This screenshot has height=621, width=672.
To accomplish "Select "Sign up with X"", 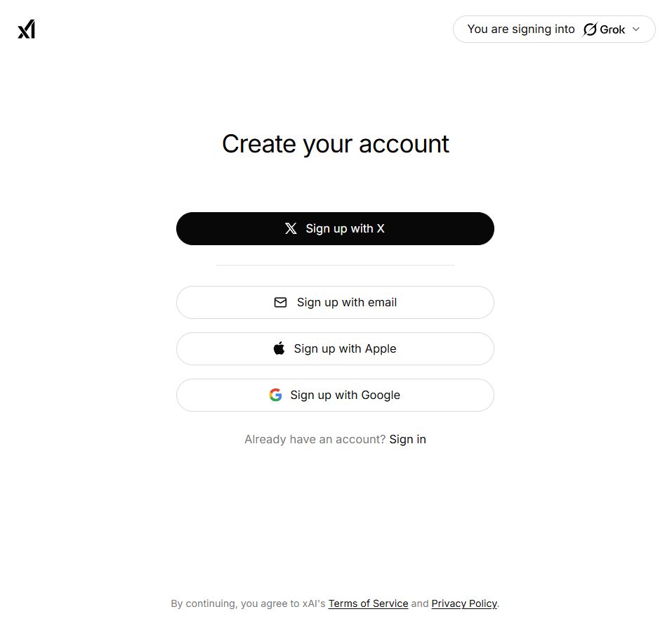I will click(x=335, y=228).
